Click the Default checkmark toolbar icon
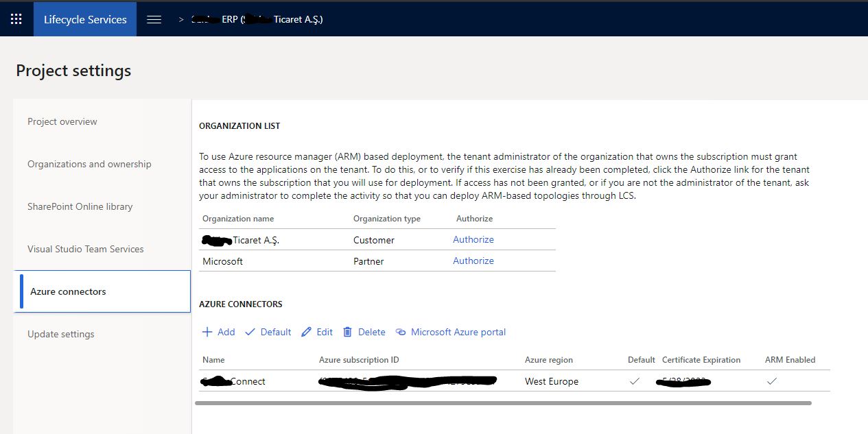This screenshot has height=434, width=868. tap(250, 332)
